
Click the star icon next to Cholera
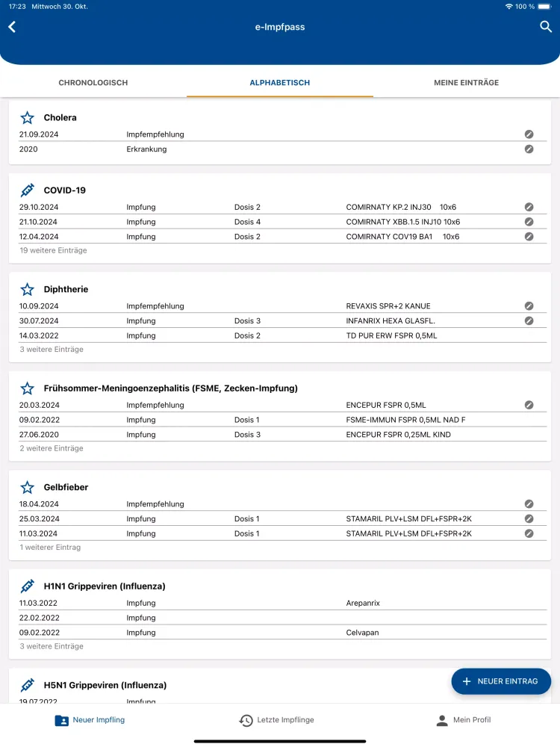(28, 117)
